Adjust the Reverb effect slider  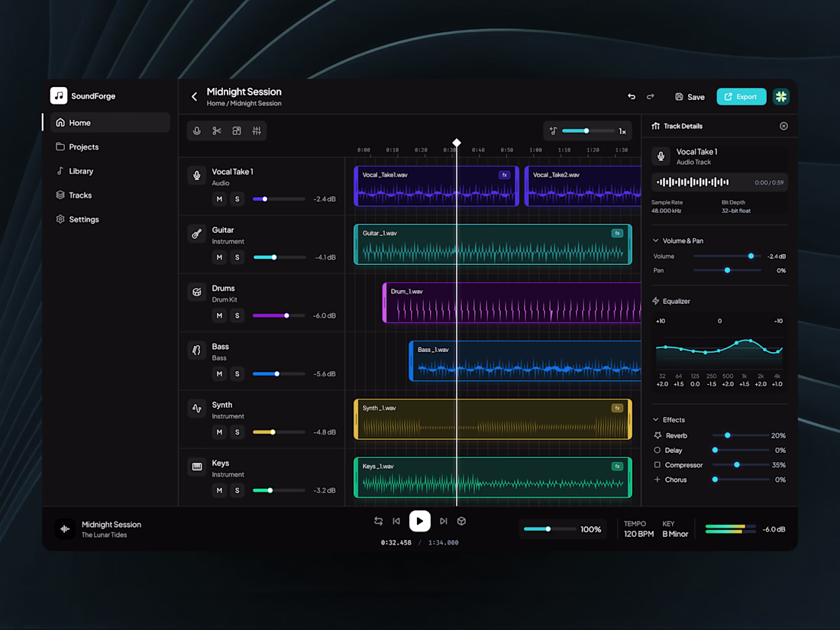point(741,435)
